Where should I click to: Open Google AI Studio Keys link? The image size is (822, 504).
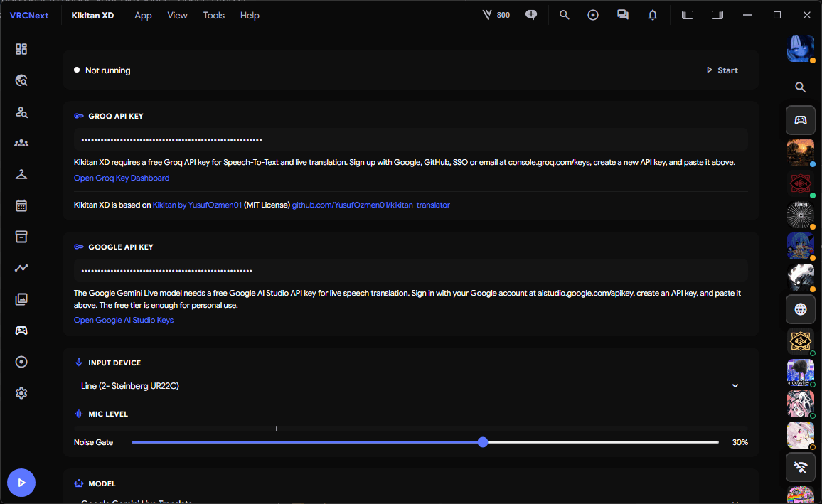pos(124,320)
